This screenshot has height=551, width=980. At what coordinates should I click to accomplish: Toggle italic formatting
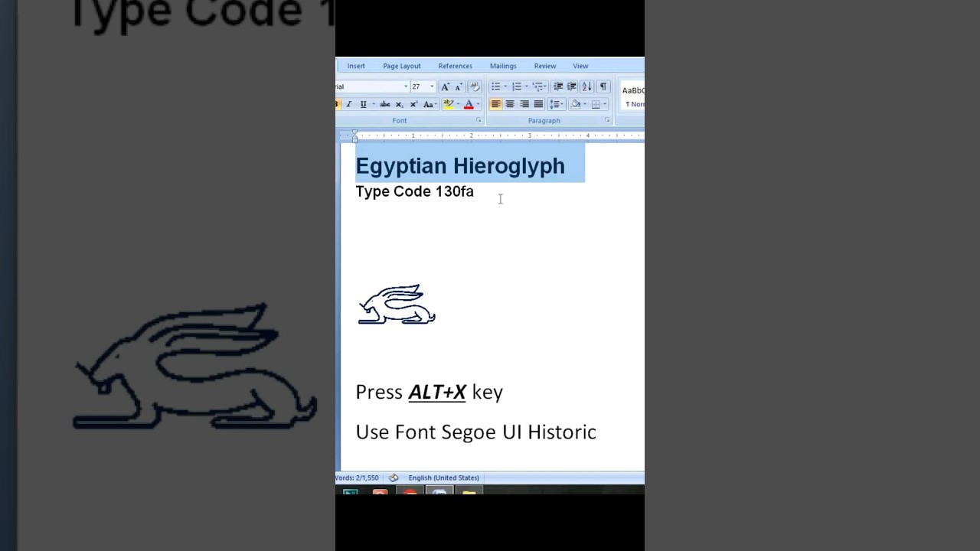click(348, 104)
